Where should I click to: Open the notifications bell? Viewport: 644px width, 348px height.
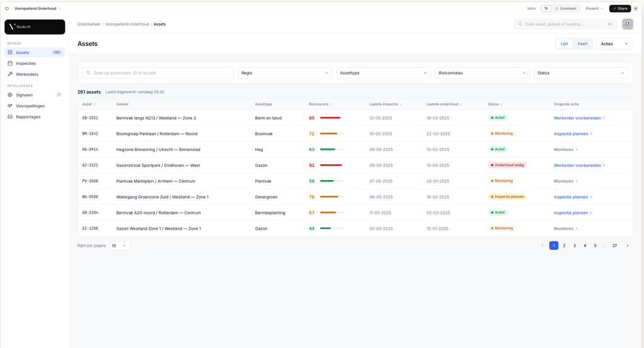pos(627,24)
